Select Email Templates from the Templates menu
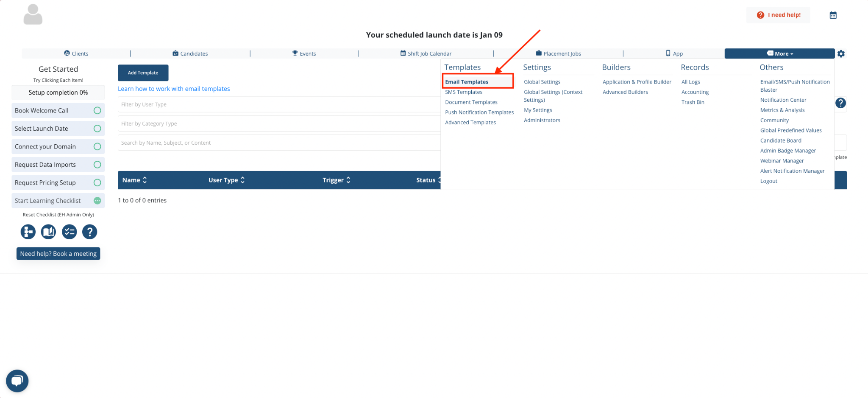 coord(466,81)
